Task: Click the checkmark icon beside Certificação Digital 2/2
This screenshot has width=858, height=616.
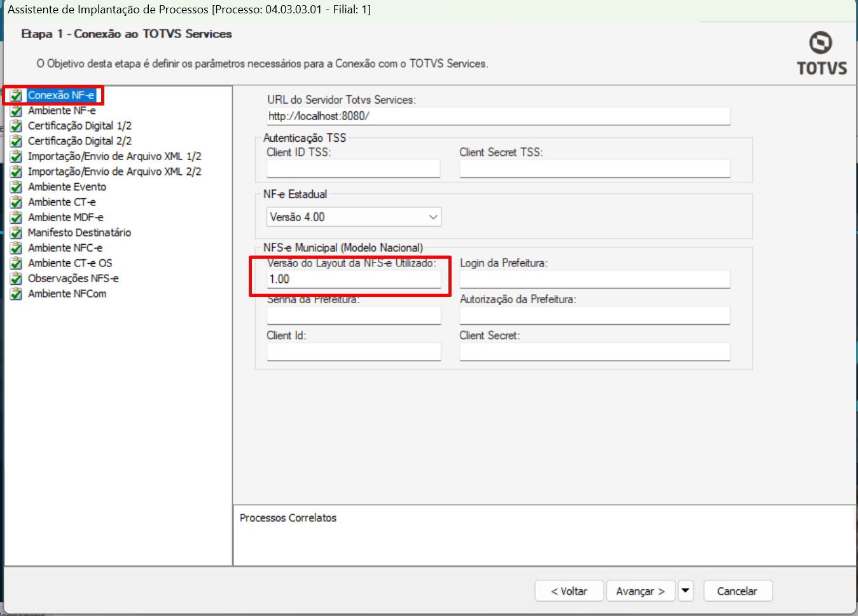Action: (17, 142)
